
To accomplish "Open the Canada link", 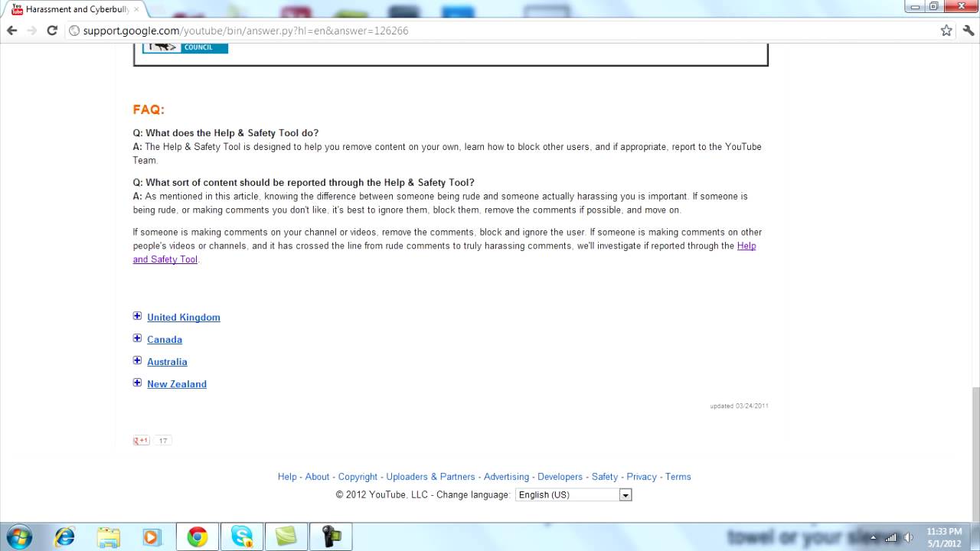I will (x=165, y=340).
